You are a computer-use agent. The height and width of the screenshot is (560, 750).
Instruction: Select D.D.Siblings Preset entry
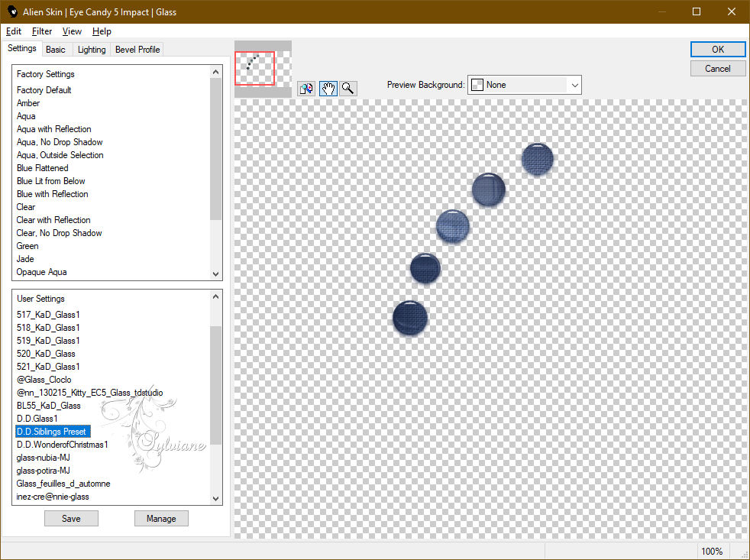[53, 431]
